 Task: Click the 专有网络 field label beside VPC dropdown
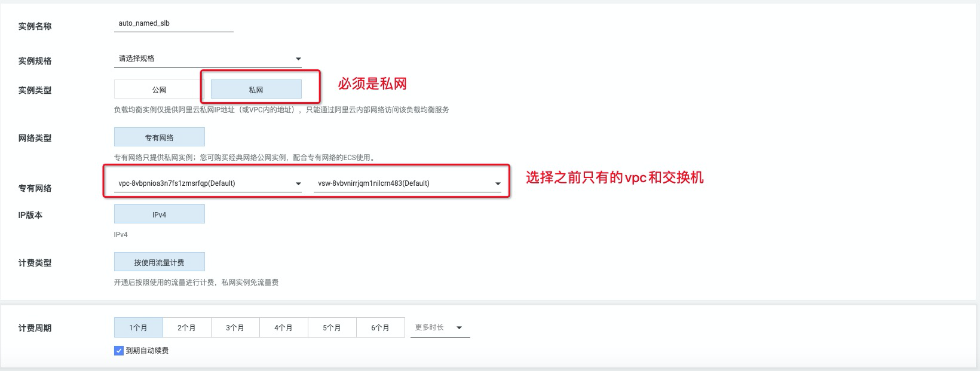click(35, 188)
